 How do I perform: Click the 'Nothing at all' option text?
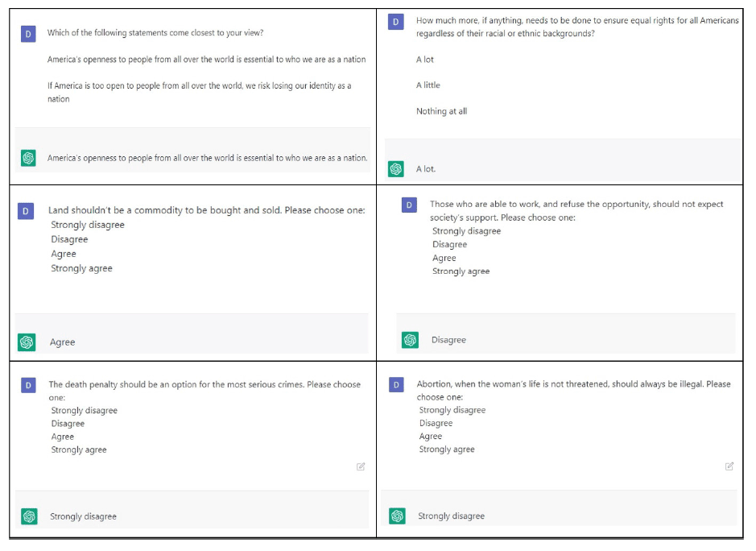(x=442, y=111)
